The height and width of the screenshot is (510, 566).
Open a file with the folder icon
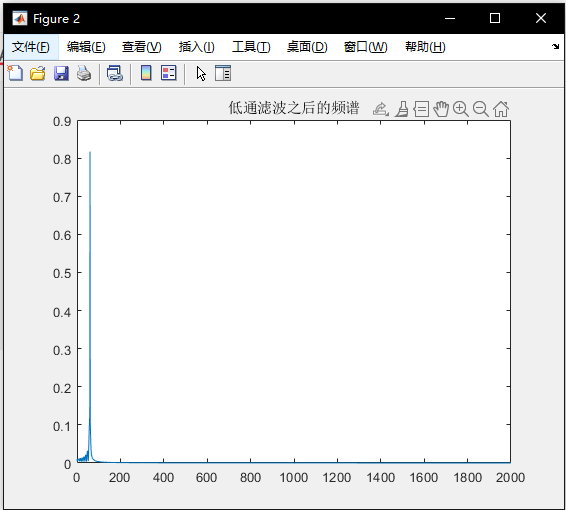coord(38,73)
